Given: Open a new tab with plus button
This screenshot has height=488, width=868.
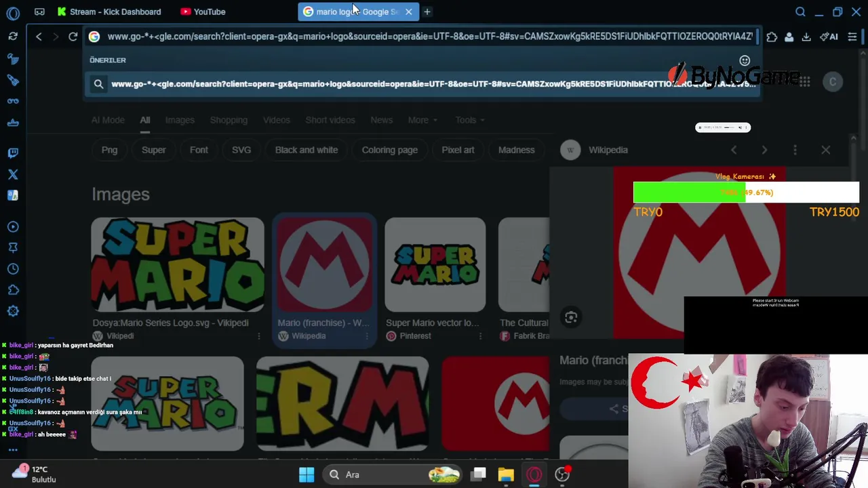Looking at the screenshot, I should pyautogui.click(x=427, y=12).
